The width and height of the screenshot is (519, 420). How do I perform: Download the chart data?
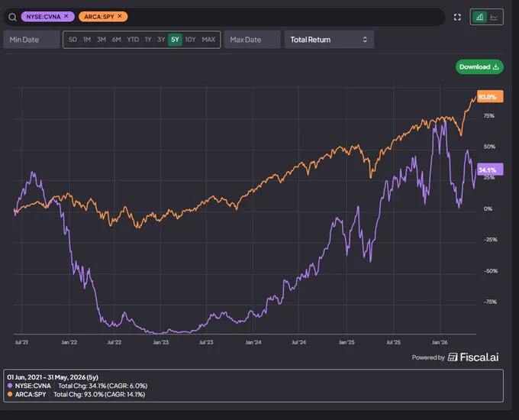point(479,67)
